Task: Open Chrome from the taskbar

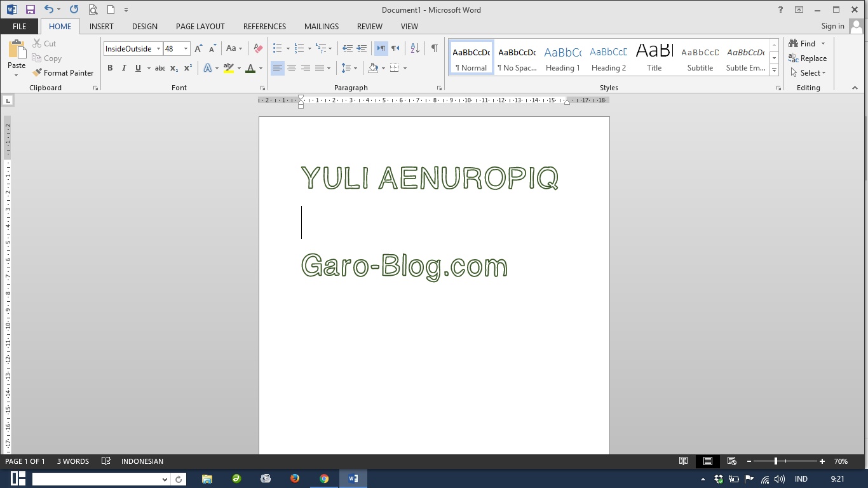Action: [x=324, y=478]
